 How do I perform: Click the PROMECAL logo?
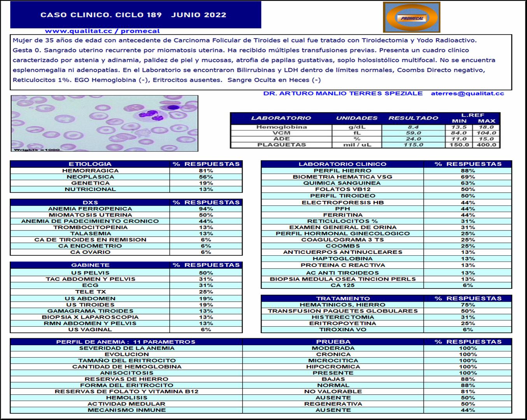point(411,17)
